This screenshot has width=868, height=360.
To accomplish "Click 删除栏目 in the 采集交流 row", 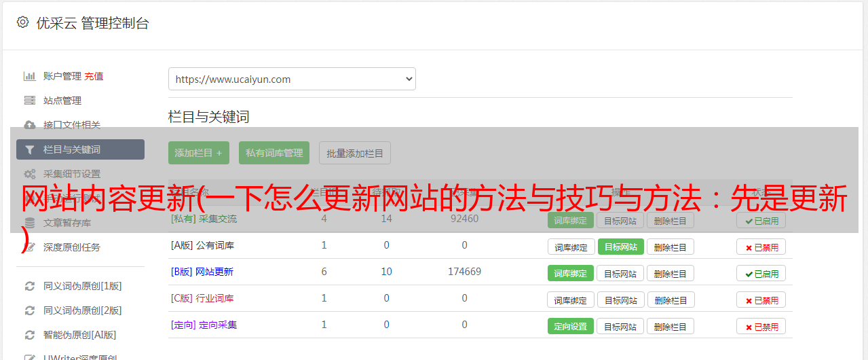I will pos(671,220).
